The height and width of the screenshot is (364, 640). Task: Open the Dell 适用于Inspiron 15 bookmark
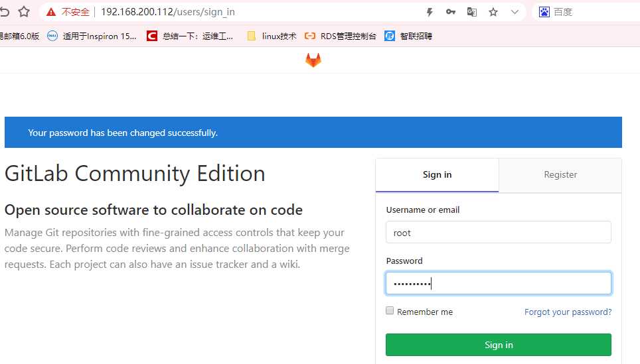click(92, 36)
